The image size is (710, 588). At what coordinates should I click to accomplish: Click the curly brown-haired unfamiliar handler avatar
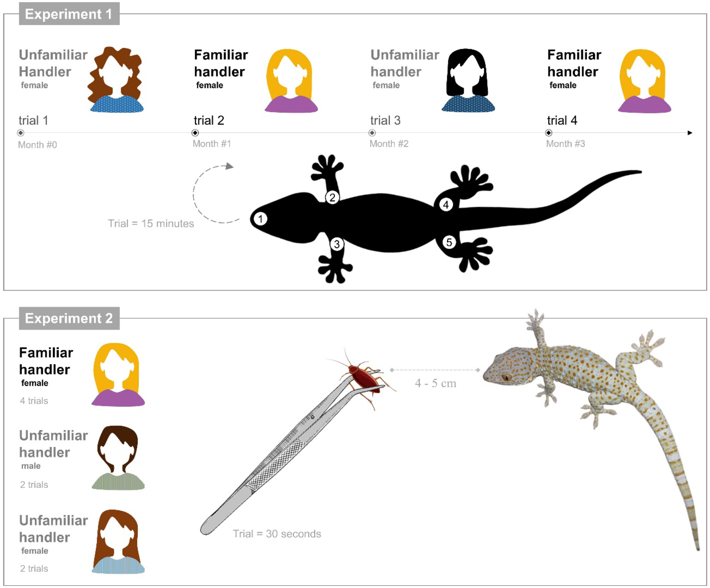pos(116,79)
